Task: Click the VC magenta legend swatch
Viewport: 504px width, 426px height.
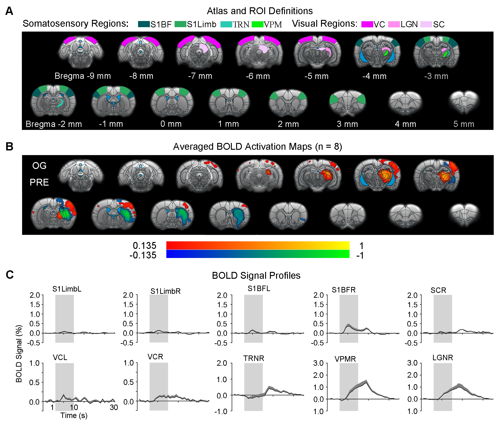Action: pos(367,24)
